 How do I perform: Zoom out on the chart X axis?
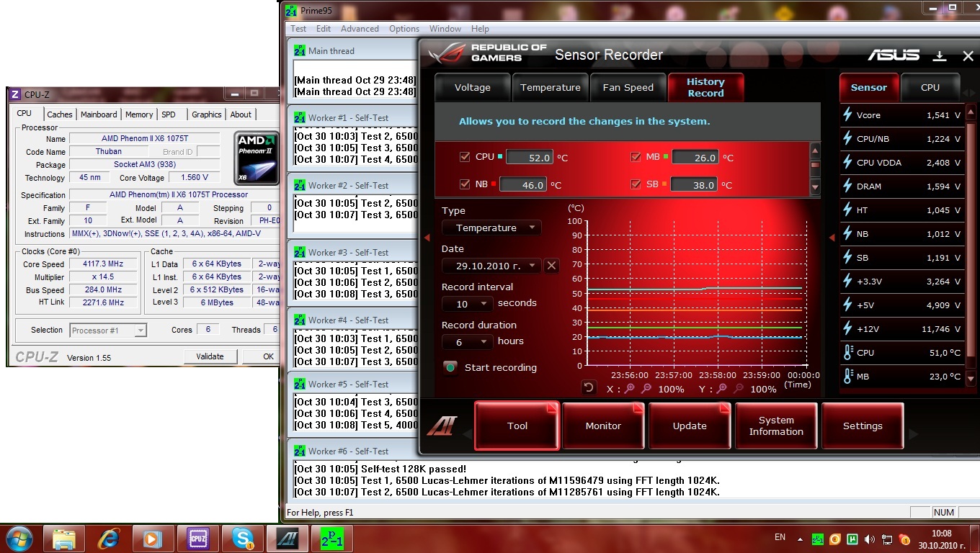click(646, 389)
